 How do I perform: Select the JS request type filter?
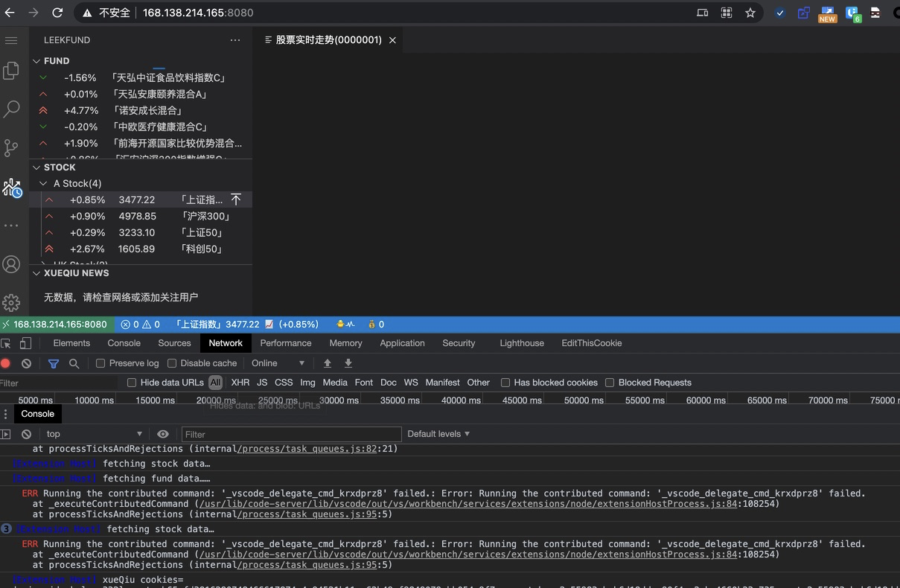(262, 383)
